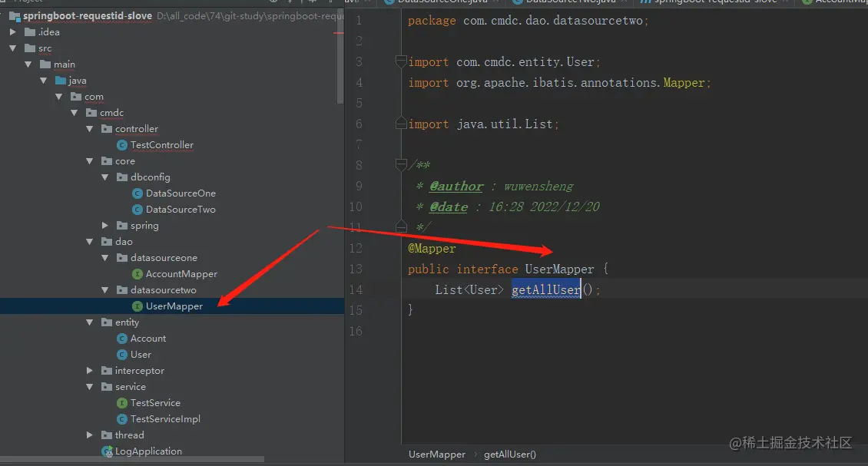Collapse the cmdc package arrow
The image size is (868, 466).
(x=75, y=112)
